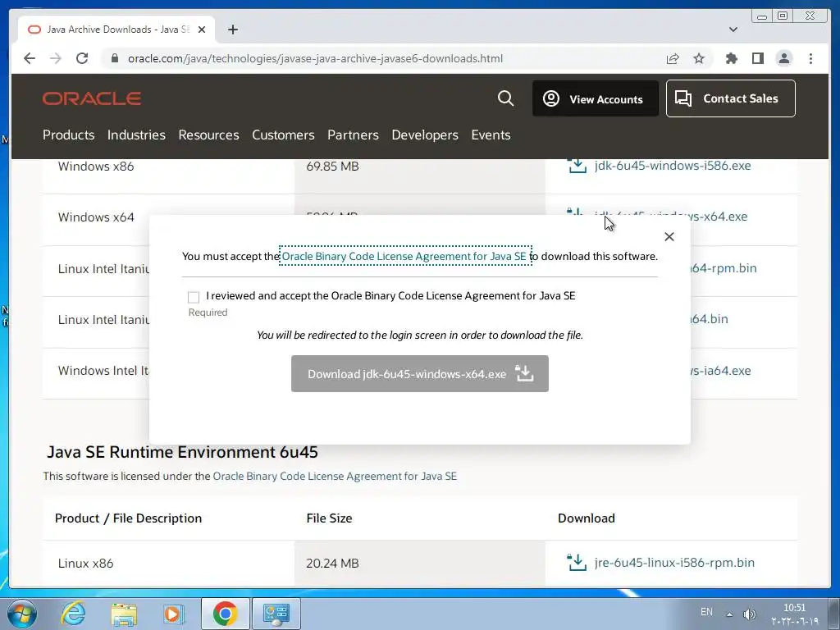840x630 pixels.
Task: Open the Customers menu
Action: tap(283, 135)
